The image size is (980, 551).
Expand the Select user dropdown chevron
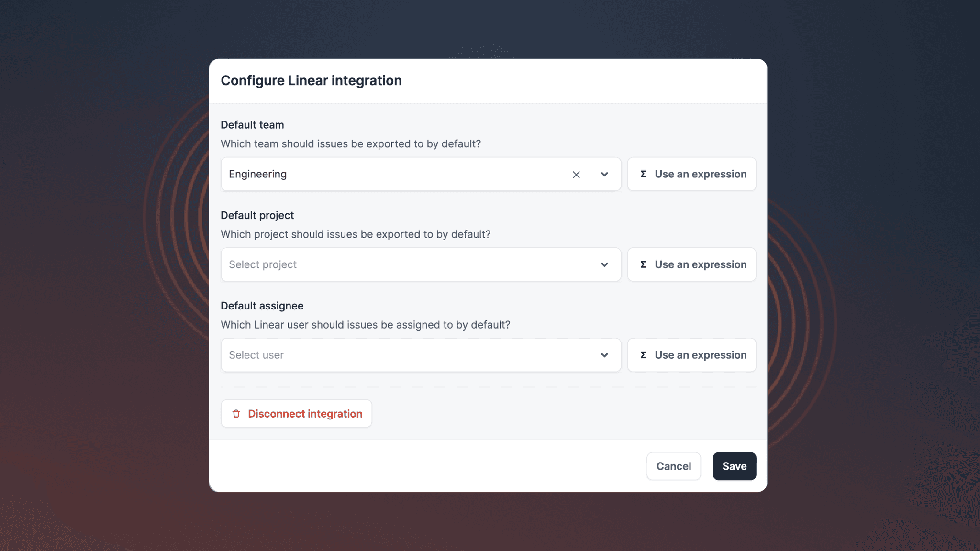604,355
